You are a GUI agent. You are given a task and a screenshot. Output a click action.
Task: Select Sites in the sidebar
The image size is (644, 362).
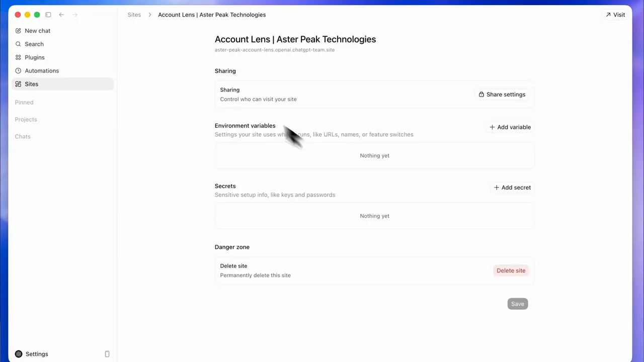(x=63, y=84)
